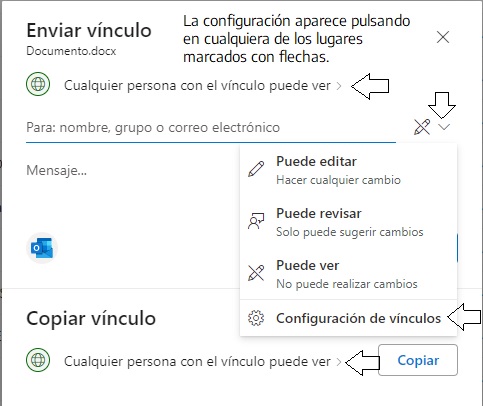Open Configuración de vínculos
This screenshot has width=483, height=406.
pos(348,318)
